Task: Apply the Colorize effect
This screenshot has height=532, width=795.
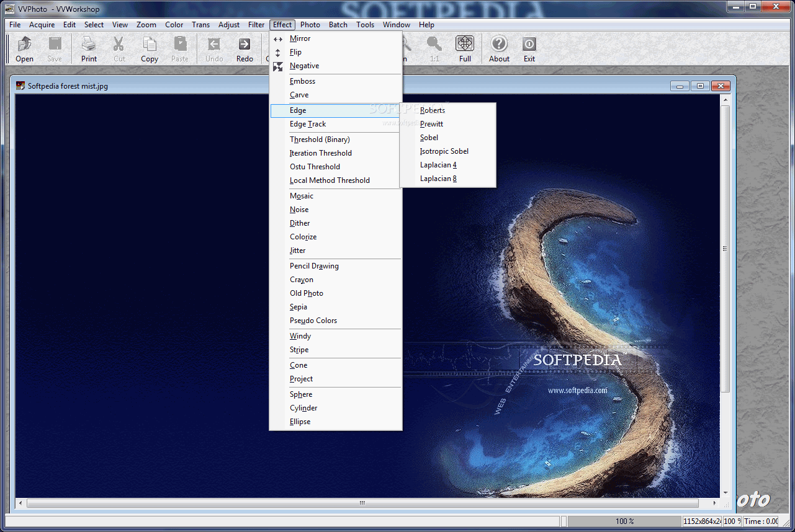Action: coord(336,237)
